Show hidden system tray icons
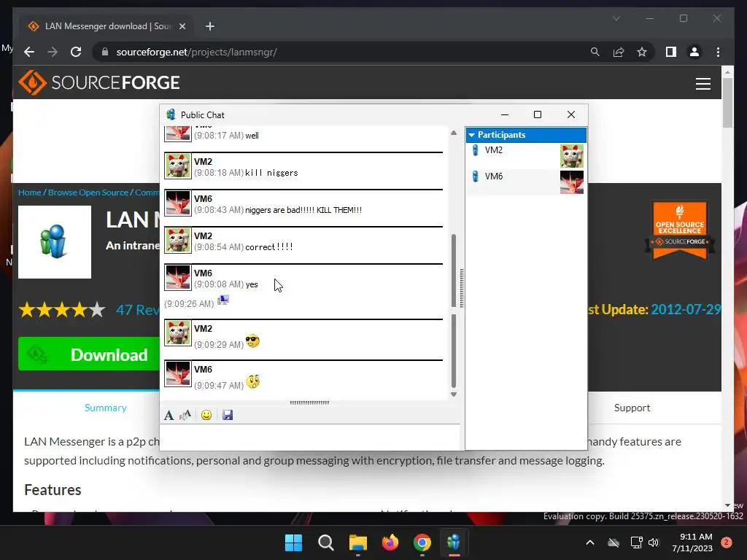The height and width of the screenshot is (560, 747). tap(589, 542)
